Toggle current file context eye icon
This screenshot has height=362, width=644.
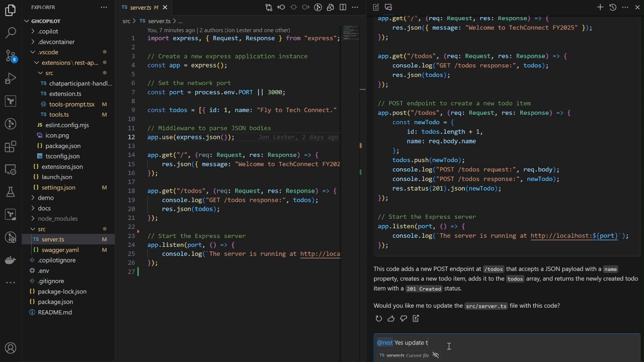pyautogui.click(x=436, y=355)
